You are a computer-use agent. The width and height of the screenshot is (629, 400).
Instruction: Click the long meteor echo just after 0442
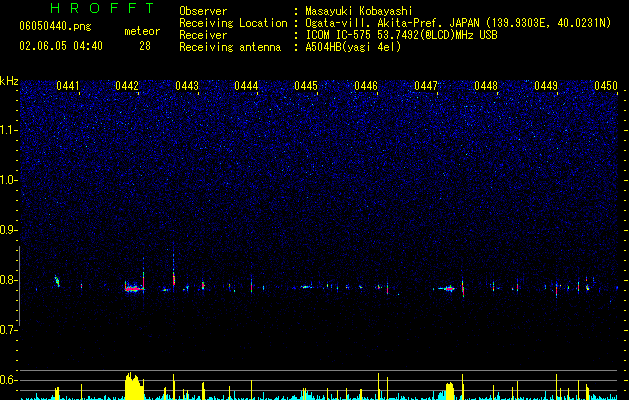(x=134, y=288)
